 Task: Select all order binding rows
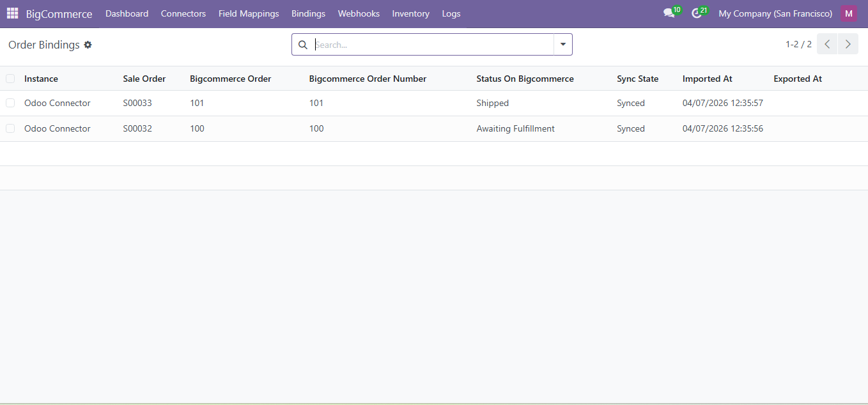10,78
